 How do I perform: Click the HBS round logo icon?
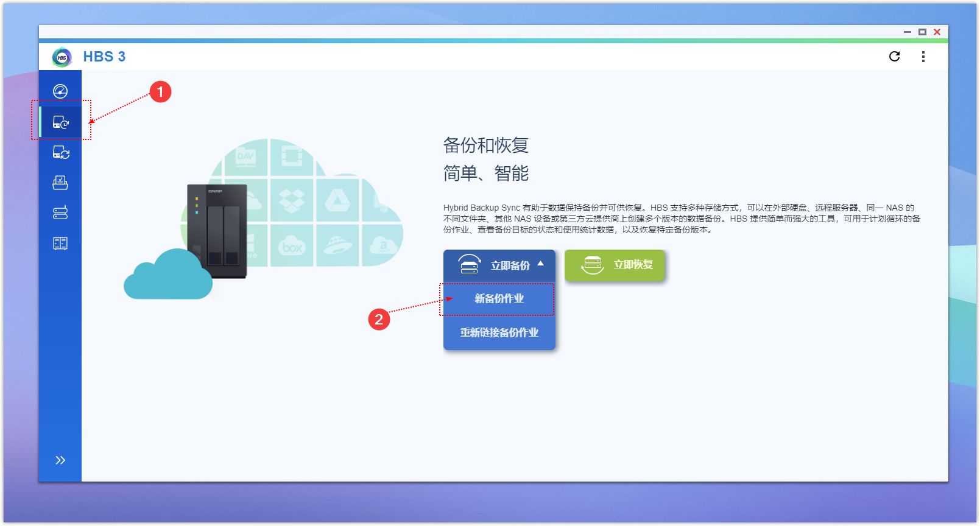62,57
